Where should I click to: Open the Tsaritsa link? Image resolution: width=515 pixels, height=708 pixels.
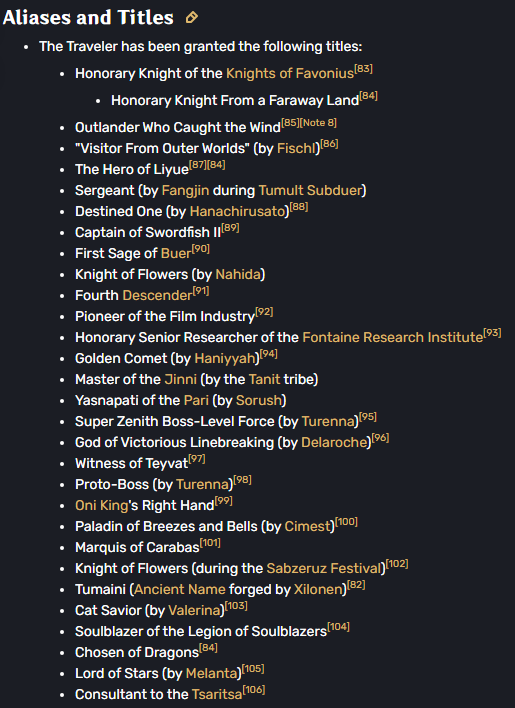[217, 694]
